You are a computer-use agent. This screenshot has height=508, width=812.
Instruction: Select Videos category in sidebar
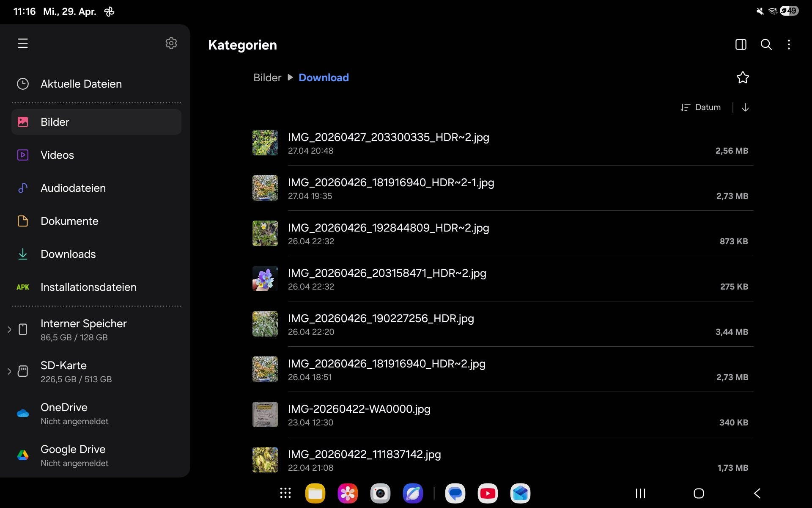coord(96,155)
